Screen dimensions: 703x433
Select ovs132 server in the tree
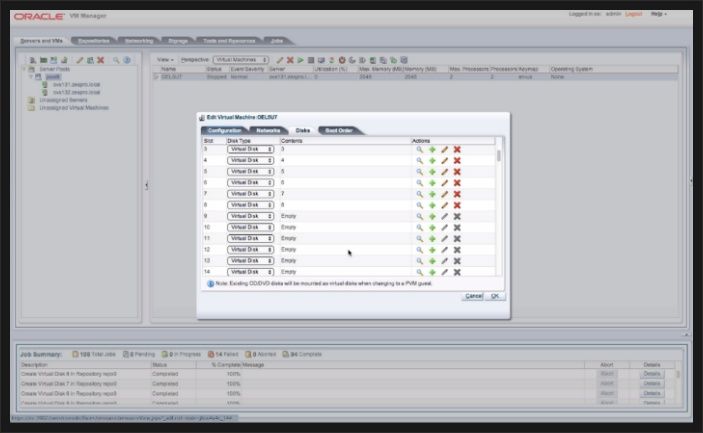tap(77, 92)
